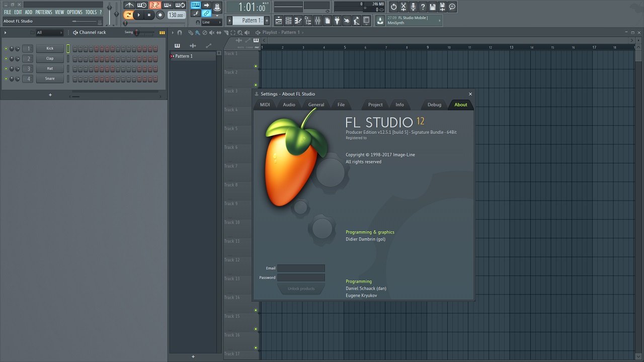Select the playlist magnet snap icon

tap(180, 33)
